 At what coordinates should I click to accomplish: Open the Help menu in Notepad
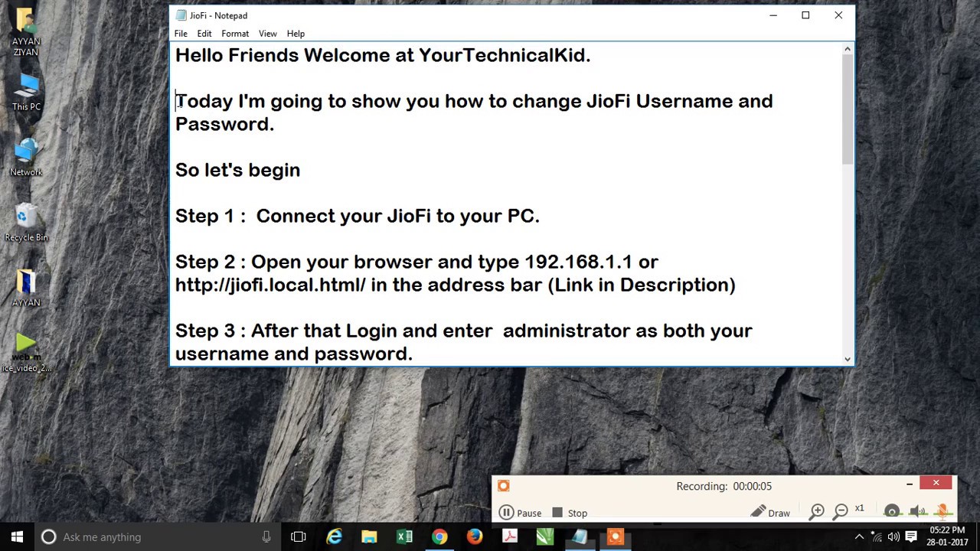click(296, 34)
